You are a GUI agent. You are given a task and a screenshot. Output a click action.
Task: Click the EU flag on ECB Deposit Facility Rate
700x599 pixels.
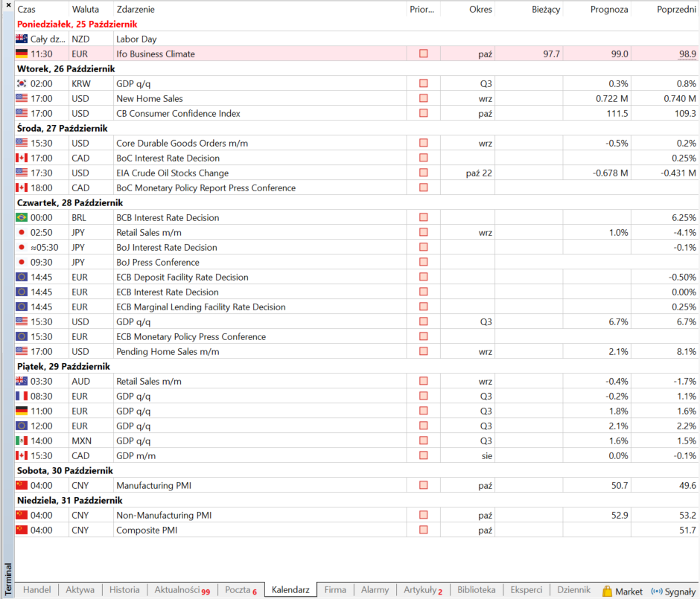(22, 277)
